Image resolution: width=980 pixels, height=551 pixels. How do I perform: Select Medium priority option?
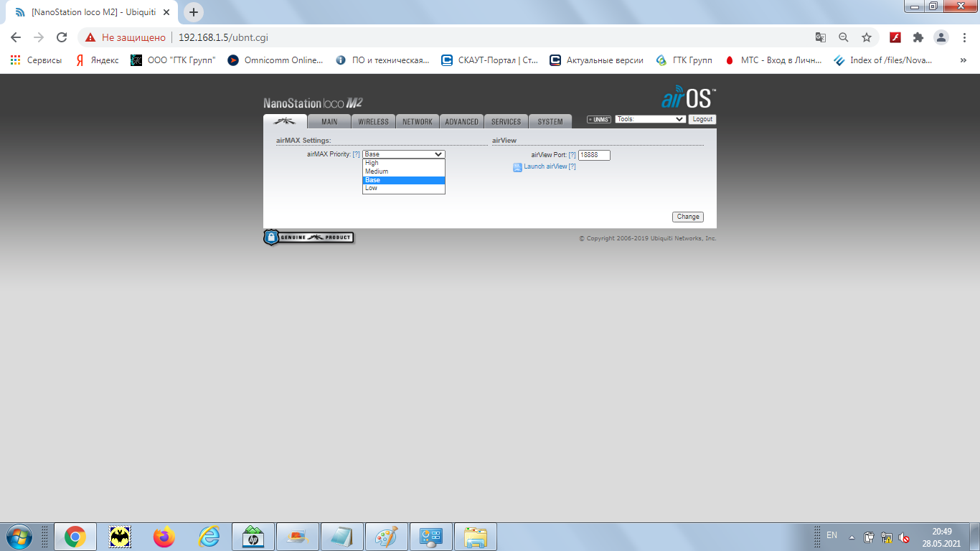pos(403,171)
